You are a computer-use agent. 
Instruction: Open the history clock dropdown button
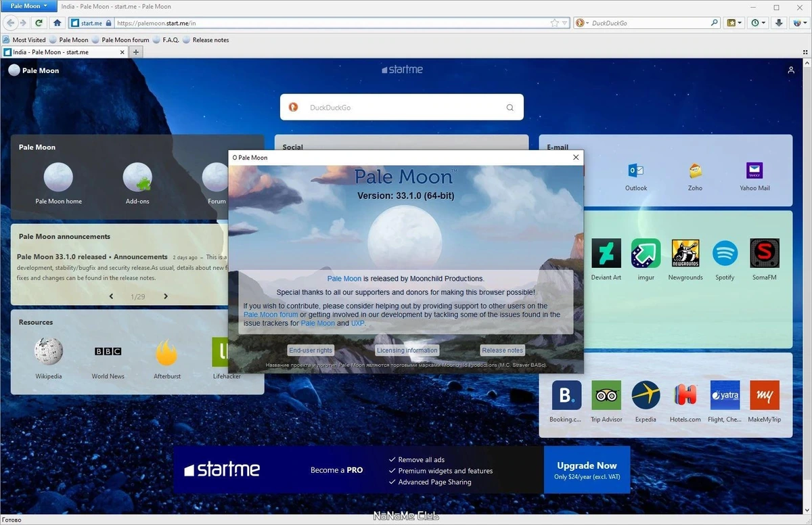759,23
